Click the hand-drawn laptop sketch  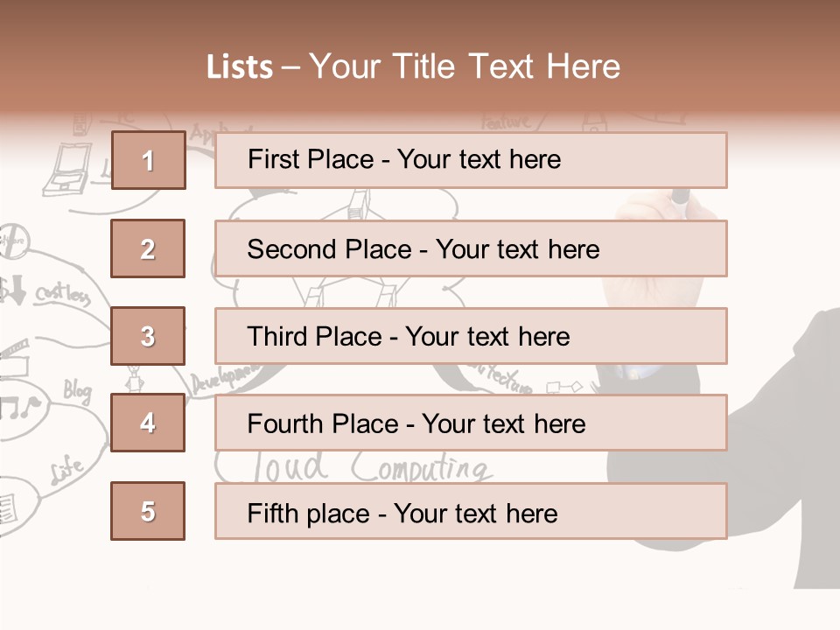[66, 171]
